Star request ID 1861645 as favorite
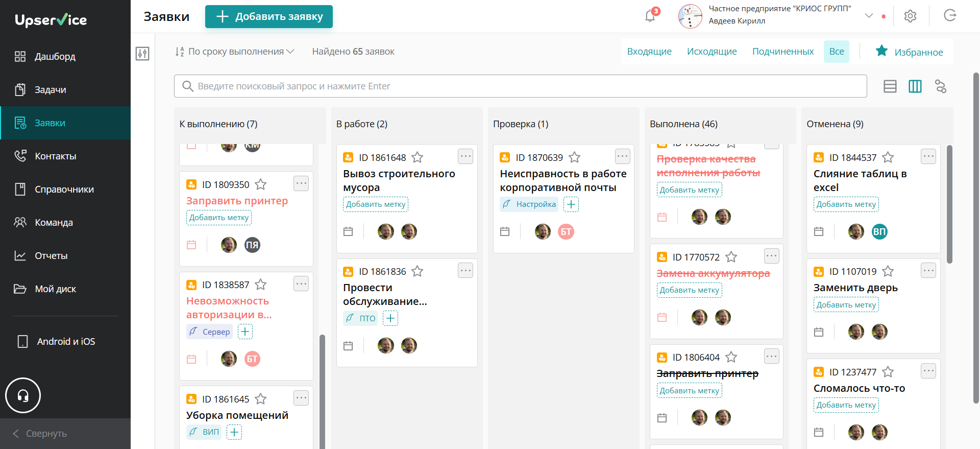This screenshot has height=449, width=980. [261, 399]
